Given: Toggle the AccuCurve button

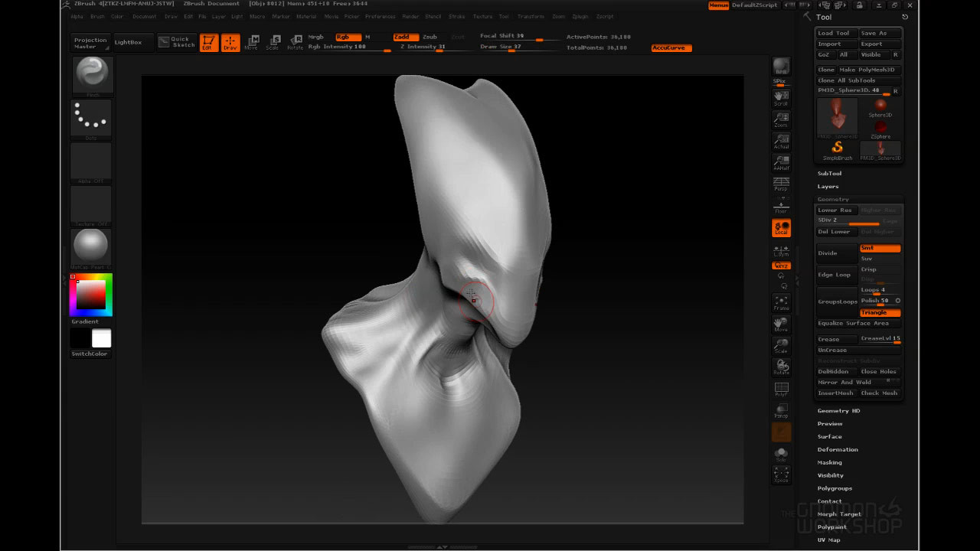Looking at the screenshot, I should 671,47.
